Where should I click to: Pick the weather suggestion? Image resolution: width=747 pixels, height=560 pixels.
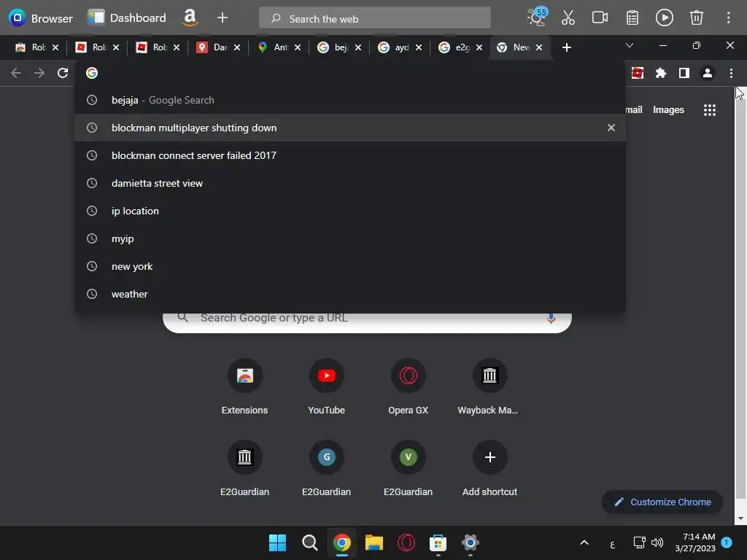click(349, 294)
